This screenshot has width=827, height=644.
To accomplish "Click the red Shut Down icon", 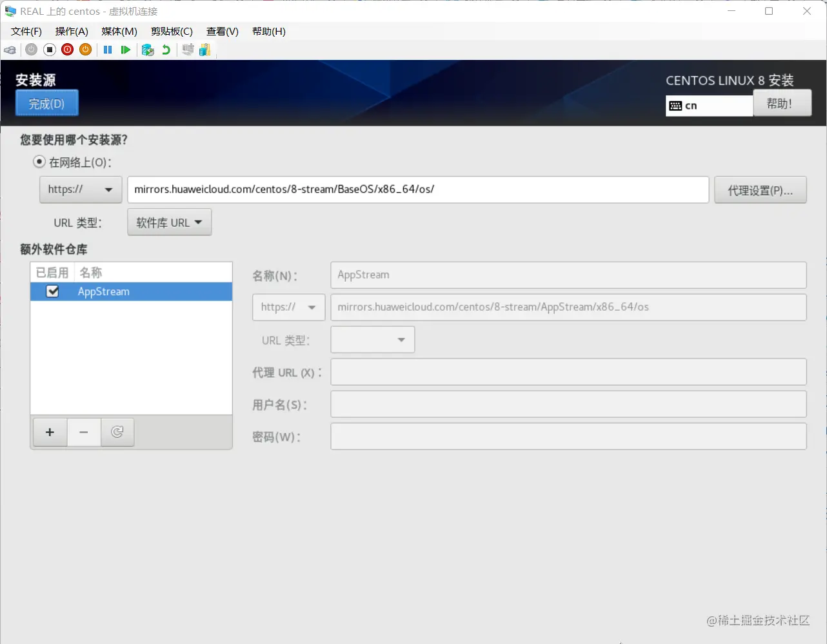I will (x=68, y=50).
